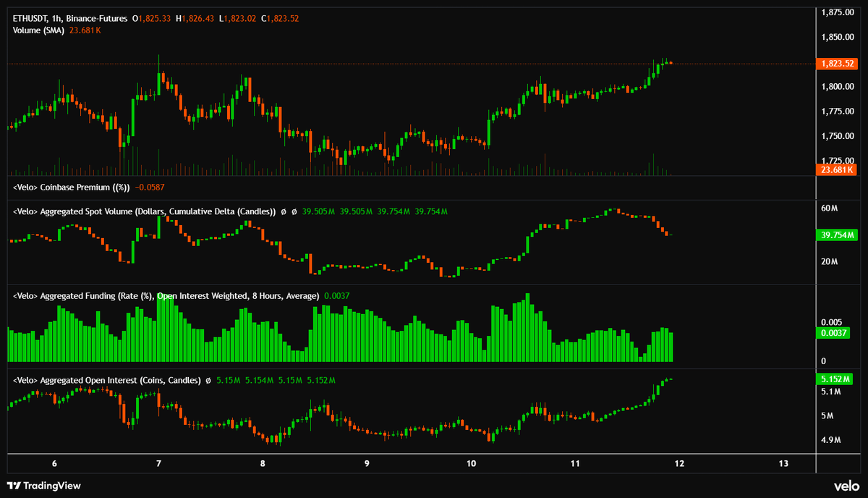Open the TradingView logo link
Image resolution: width=868 pixels, height=498 pixels.
coord(44,486)
